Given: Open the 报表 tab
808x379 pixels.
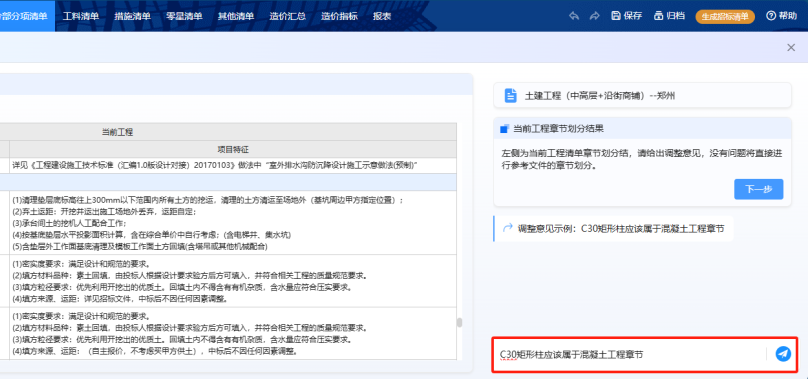Looking at the screenshot, I should pyautogui.click(x=382, y=16).
